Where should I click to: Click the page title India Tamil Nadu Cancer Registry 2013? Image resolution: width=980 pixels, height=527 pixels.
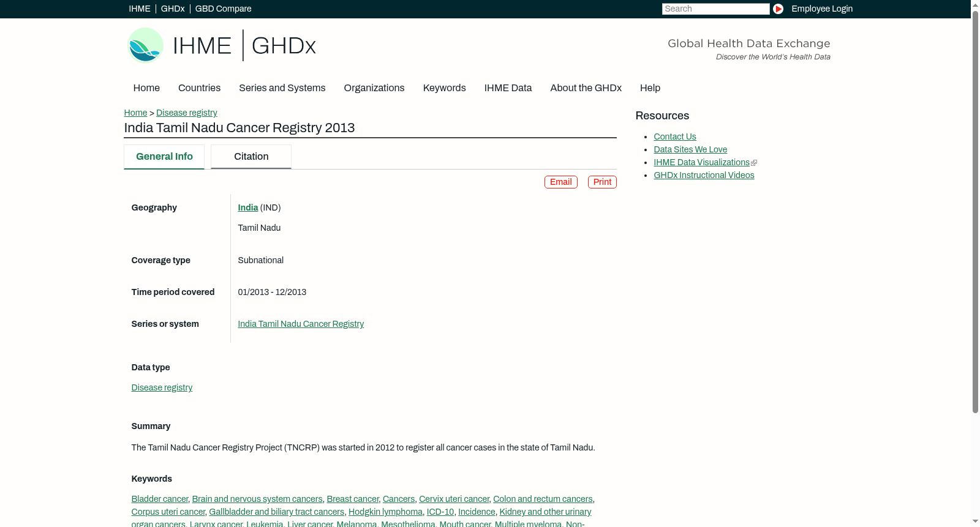tap(239, 128)
